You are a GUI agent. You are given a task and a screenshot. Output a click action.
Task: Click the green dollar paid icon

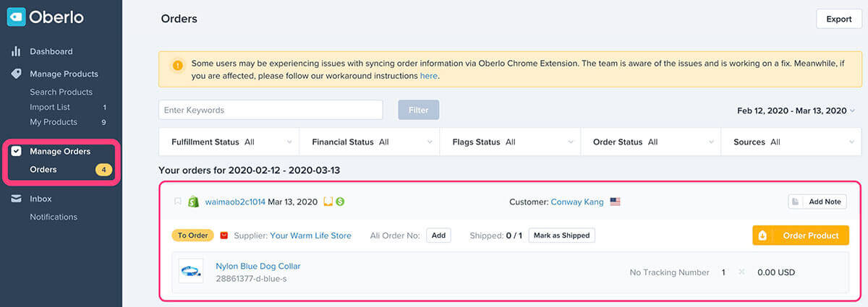click(x=340, y=202)
